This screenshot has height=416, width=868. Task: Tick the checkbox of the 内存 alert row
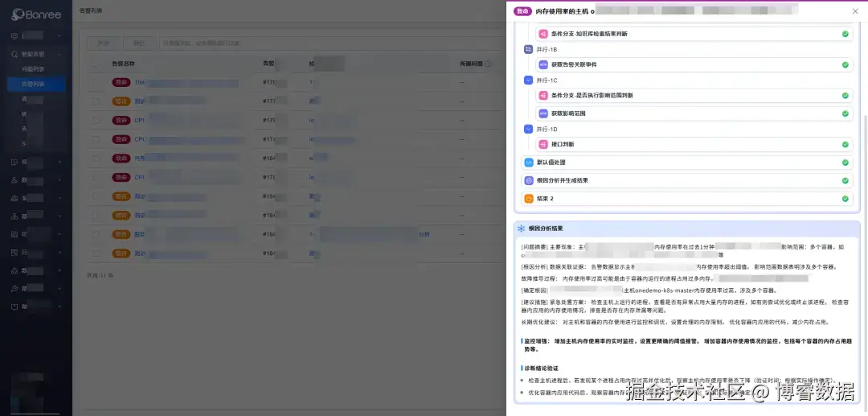[x=96, y=159]
